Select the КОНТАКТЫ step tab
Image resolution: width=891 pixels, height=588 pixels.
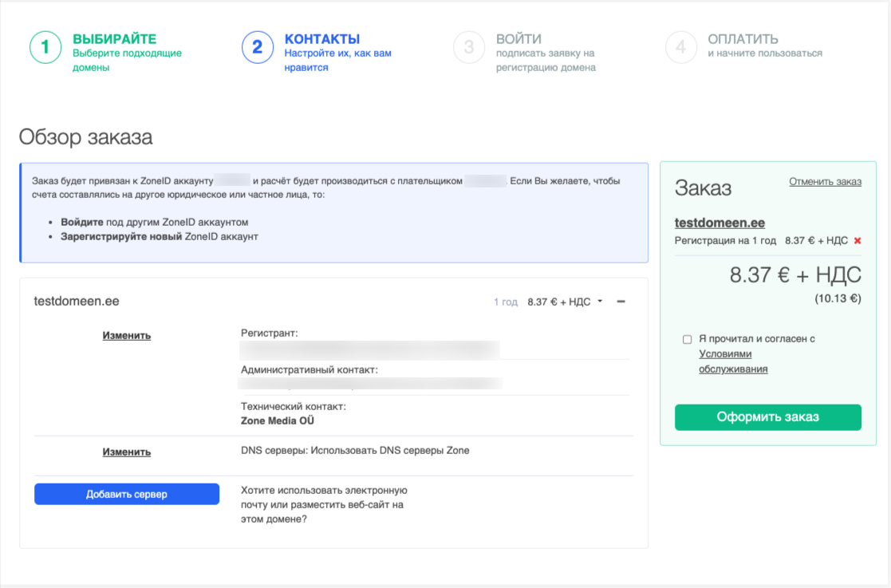click(x=321, y=39)
